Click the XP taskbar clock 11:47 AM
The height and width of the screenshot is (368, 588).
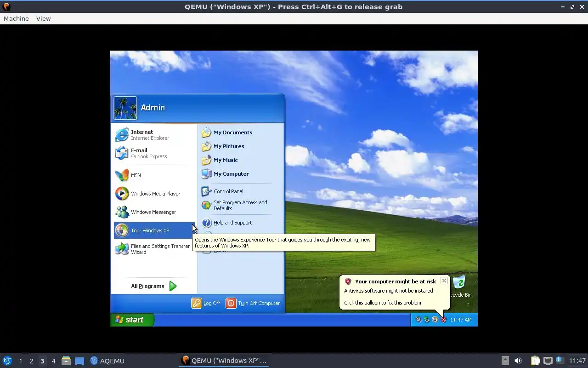[x=461, y=320]
